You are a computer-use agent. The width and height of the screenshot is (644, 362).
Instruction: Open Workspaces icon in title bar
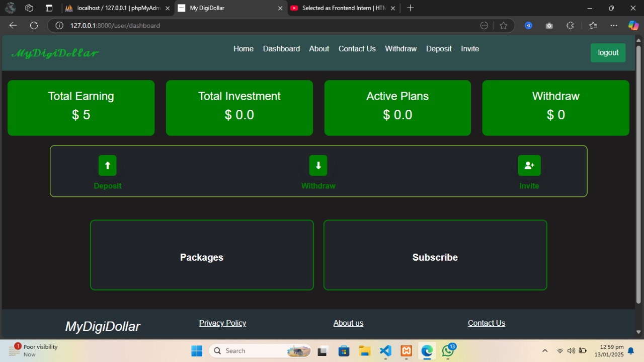point(29,8)
